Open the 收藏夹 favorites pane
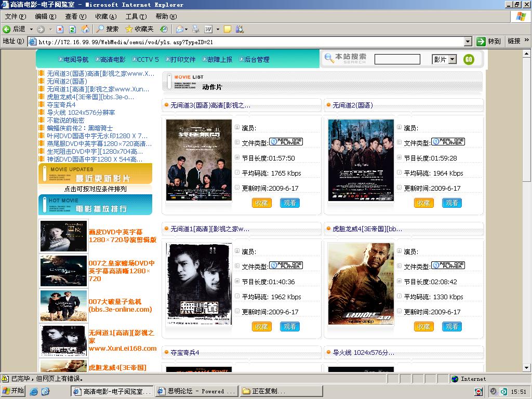Viewport: 532px width, 399px height. coord(139,29)
